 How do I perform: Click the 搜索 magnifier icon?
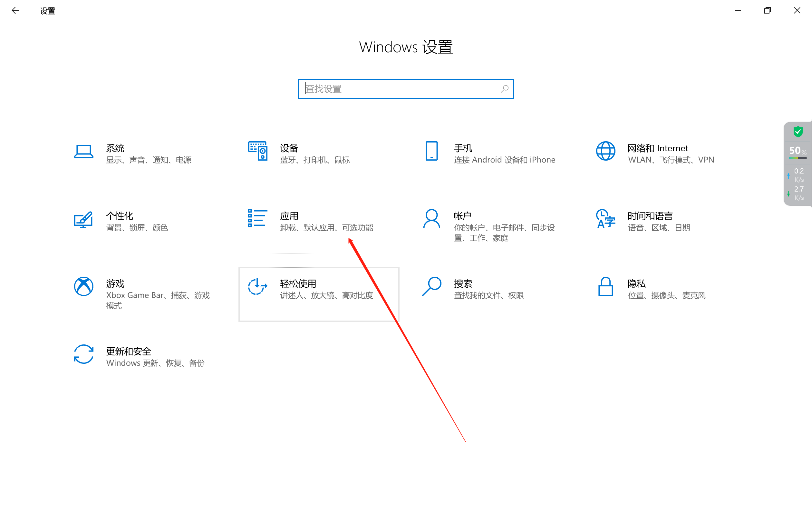[x=432, y=286]
